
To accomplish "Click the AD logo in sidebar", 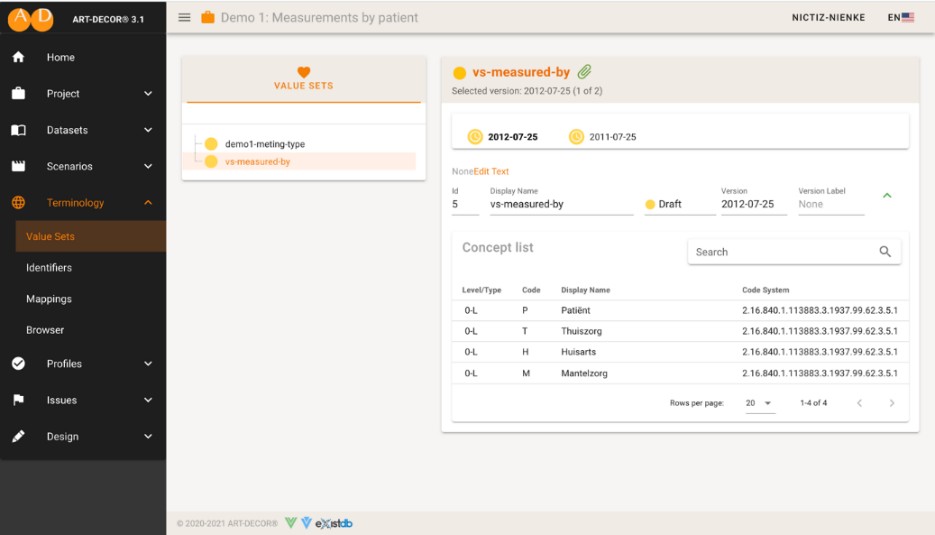I will coord(31,18).
